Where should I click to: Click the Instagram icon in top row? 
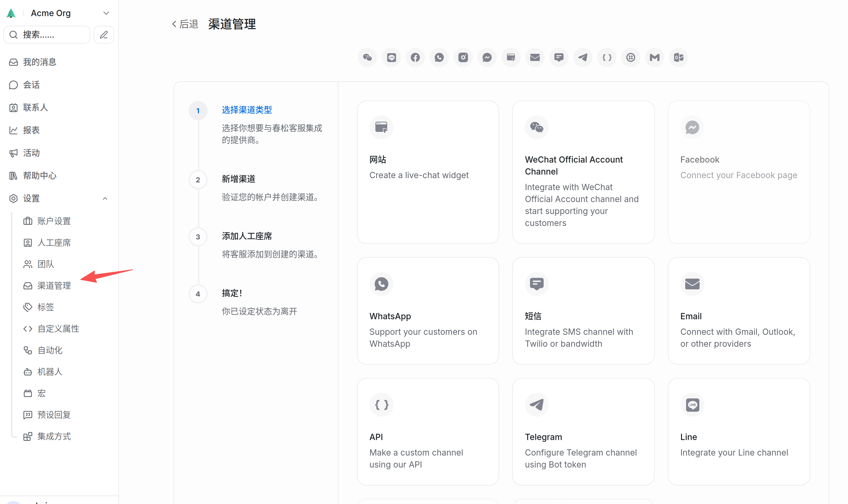(463, 57)
